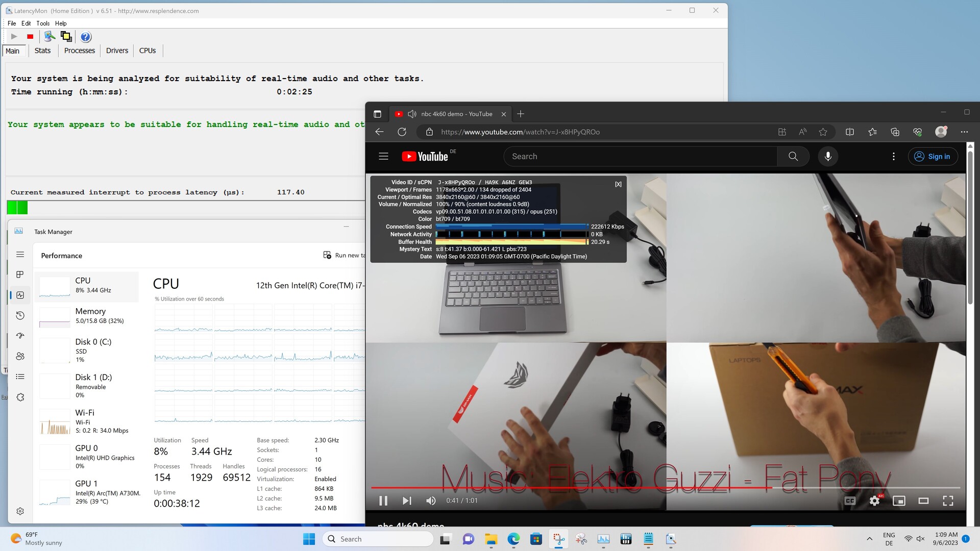This screenshot has height=551, width=980.
Task: Open the Tools menu in LatencyMon
Action: click(x=43, y=23)
